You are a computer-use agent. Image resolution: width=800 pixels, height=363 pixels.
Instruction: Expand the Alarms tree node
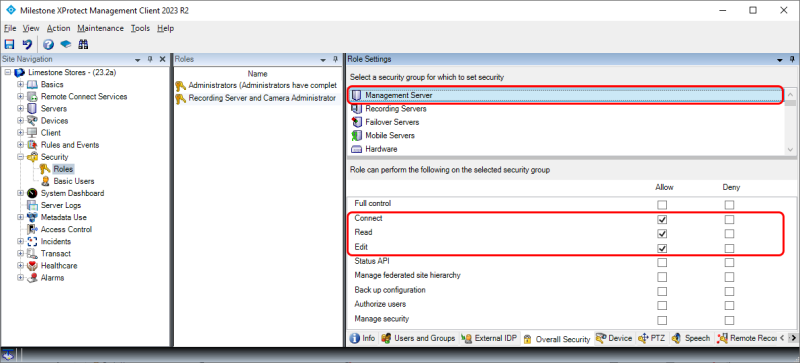click(20, 278)
